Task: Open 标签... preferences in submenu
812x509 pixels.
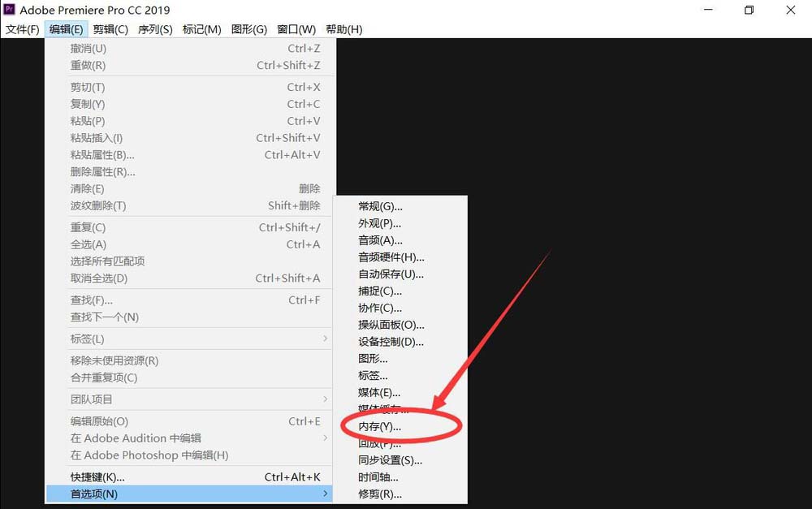Action: coord(400,375)
